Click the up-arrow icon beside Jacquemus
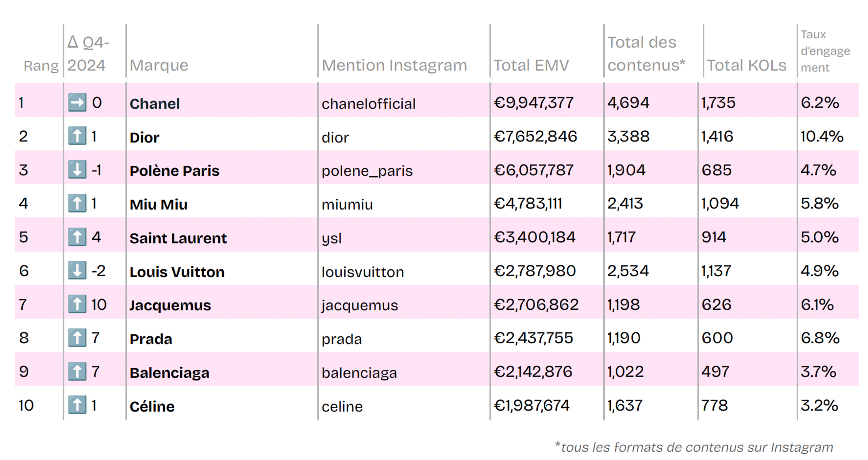The width and height of the screenshot is (868, 460). coord(78,304)
